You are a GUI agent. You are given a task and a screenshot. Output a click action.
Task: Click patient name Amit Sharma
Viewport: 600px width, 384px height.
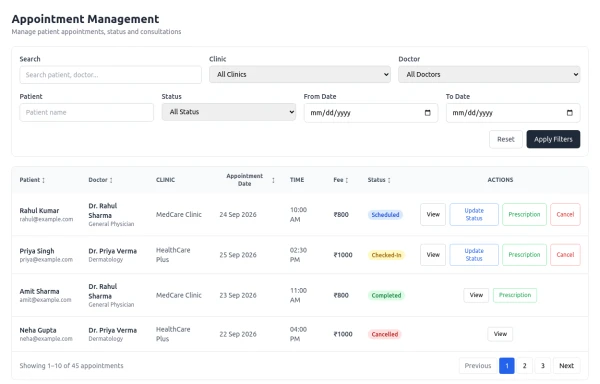39,291
